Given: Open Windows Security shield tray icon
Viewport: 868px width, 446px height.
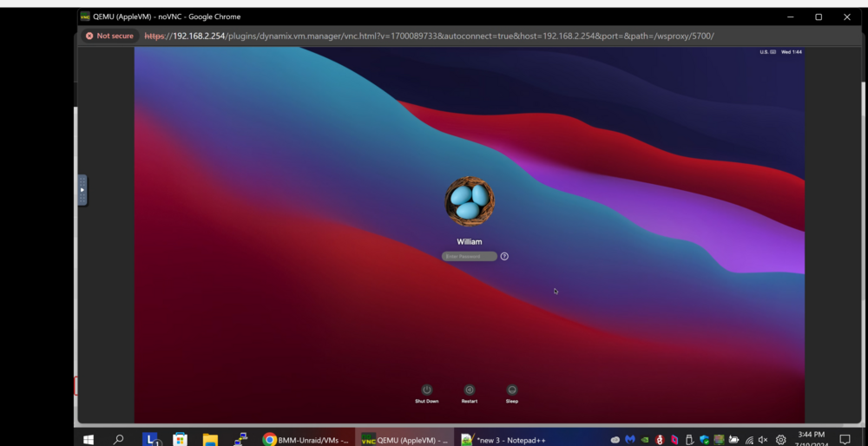Looking at the screenshot, I should tap(704, 440).
